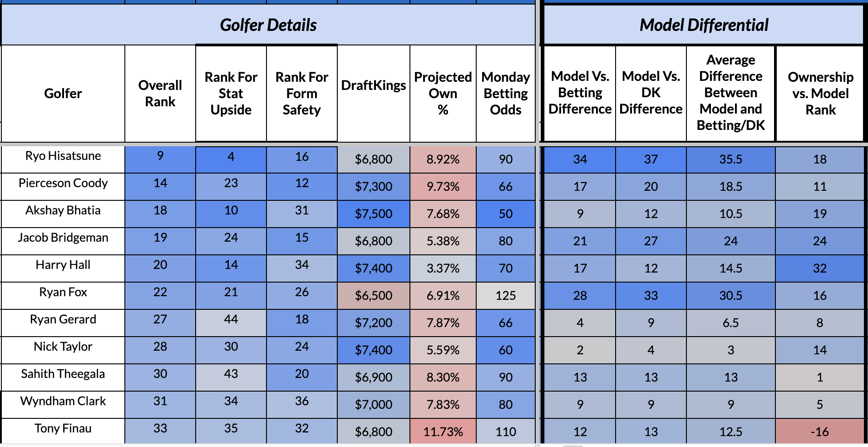The width and height of the screenshot is (868, 447).
Task: Click the Model Differential section header
Action: (704, 25)
